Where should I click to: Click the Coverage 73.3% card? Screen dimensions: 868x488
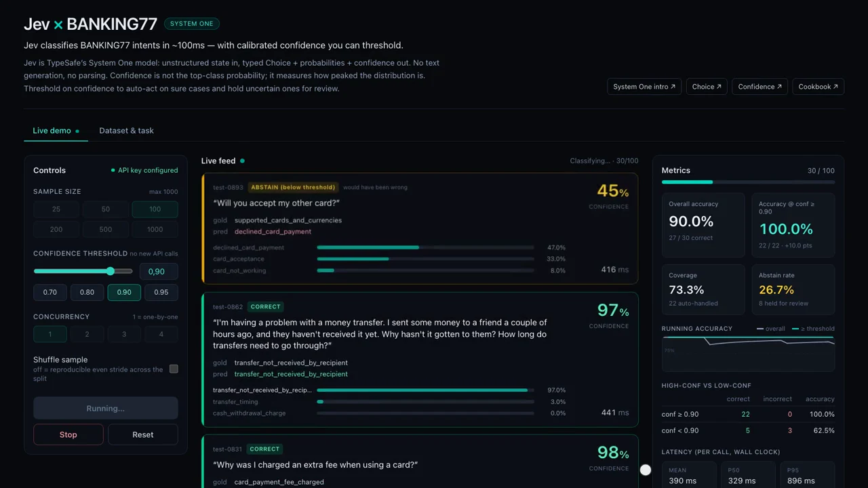tap(703, 289)
